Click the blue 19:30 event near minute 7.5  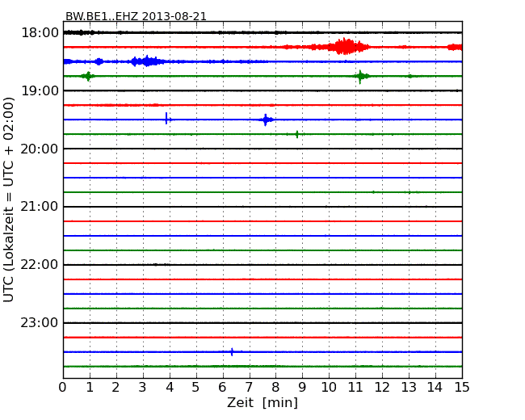pos(266,120)
